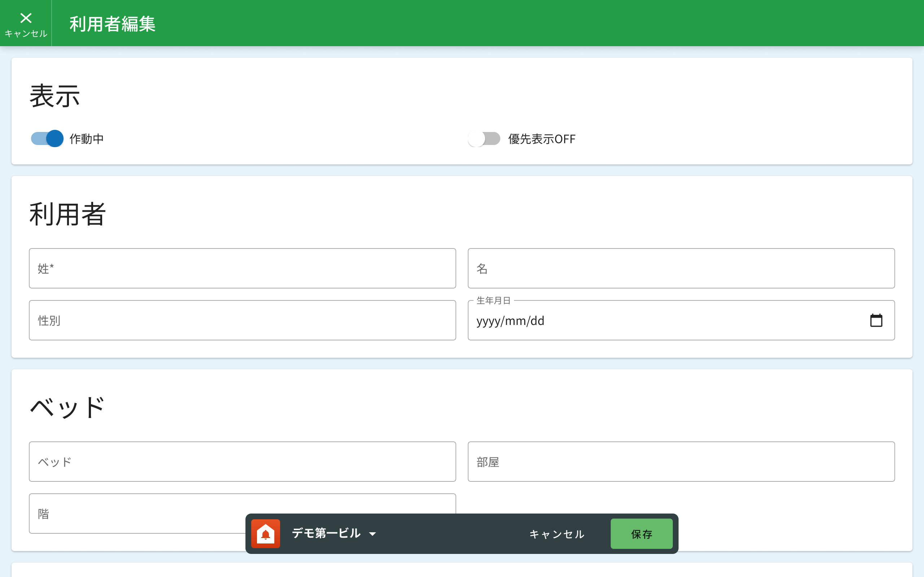This screenshot has width=924, height=577.
Task: Click the 生年月日 birthdate field
Action: click(x=649, y=321)
